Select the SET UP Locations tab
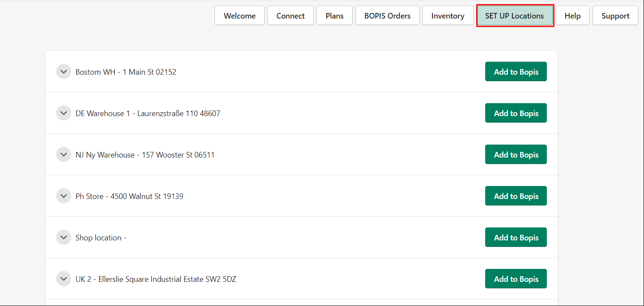Image resolution: width=644 pixels, height=306 pixels. point(515,16)
